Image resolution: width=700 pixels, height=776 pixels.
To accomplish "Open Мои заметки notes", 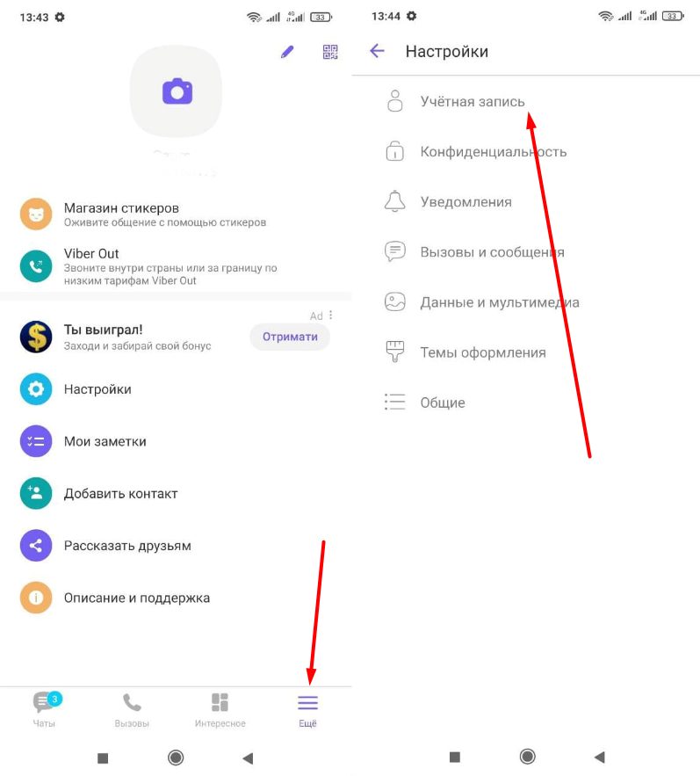I will click(176, 441).
